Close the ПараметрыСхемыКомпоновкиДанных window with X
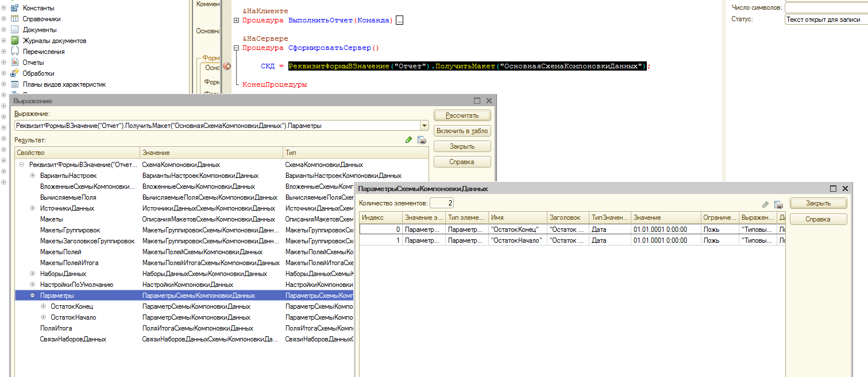This screenshot has width=868, height=377. [x=845, y=188]
